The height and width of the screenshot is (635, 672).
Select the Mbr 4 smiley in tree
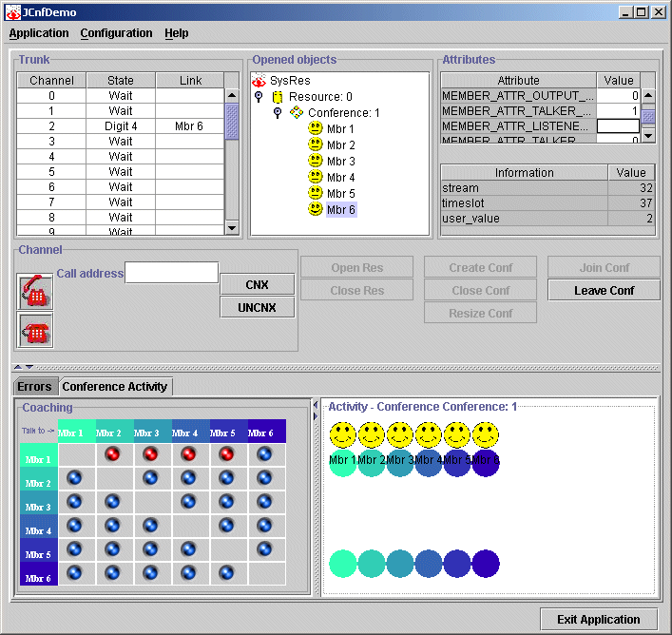tap(316, 178)
